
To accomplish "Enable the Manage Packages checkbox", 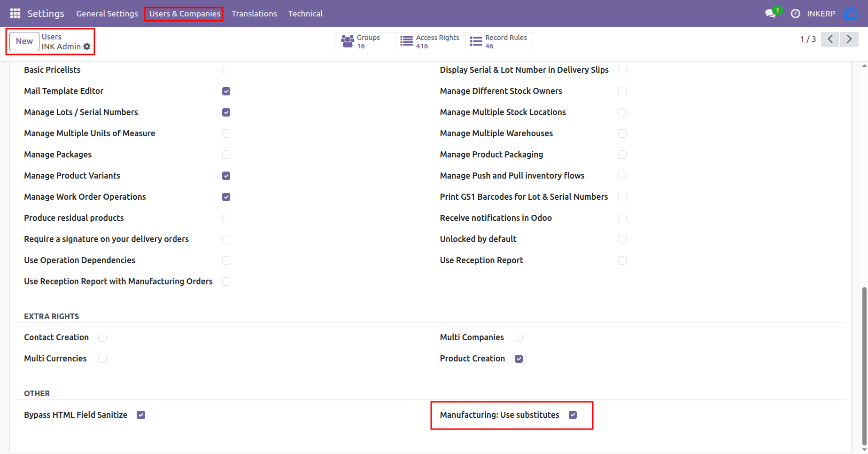I will click(x=226, y=155).
